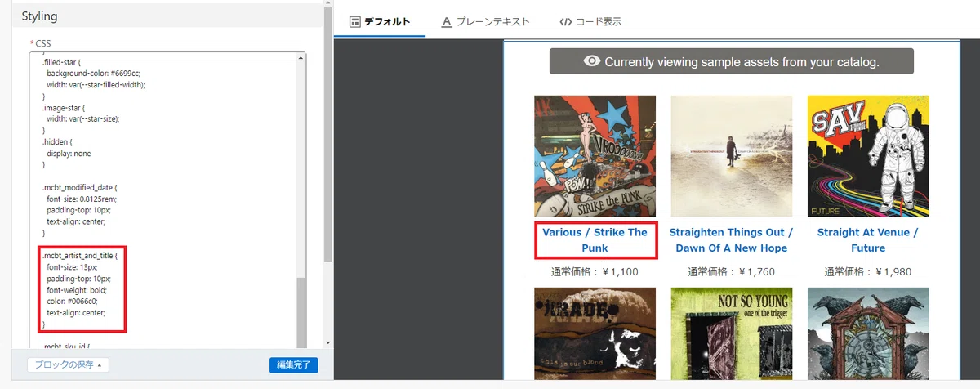Viewport: 980px width, 389px height.
Task: Click the .mcbt_modified_date selector line
Action: click(80, 187)
